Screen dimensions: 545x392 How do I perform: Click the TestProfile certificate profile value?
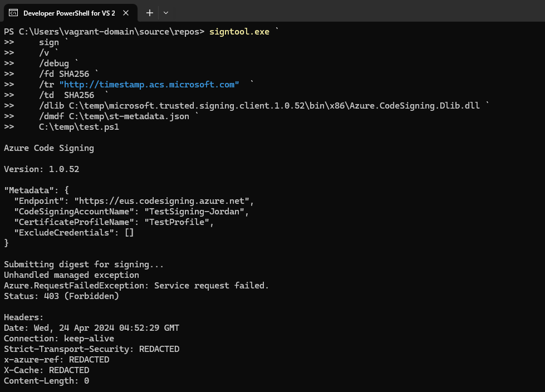[x=176, y=222]
